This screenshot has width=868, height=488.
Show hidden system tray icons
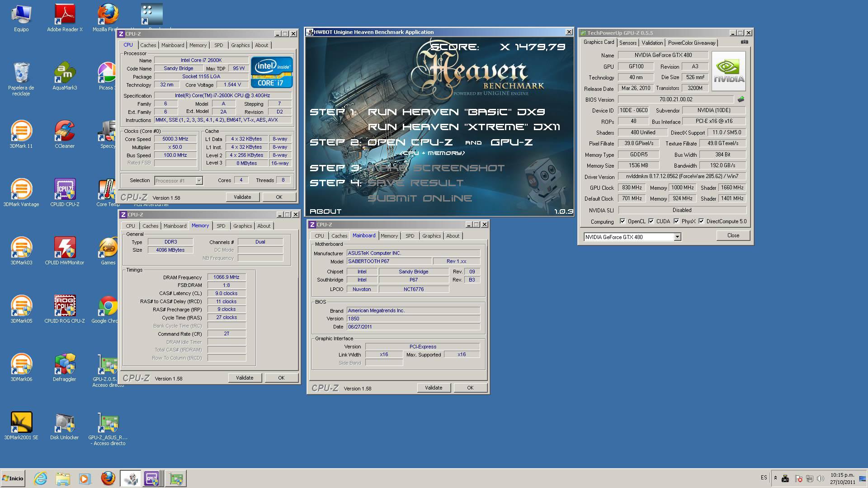tap(775, 478)
